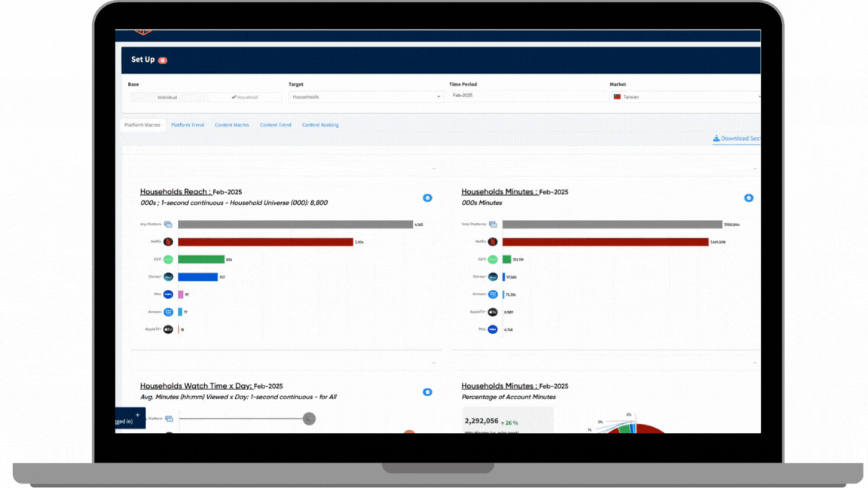The image size is (868, 488).
Task: Select the Household base option
Action: pyautogui.click(x=245, y=97)
